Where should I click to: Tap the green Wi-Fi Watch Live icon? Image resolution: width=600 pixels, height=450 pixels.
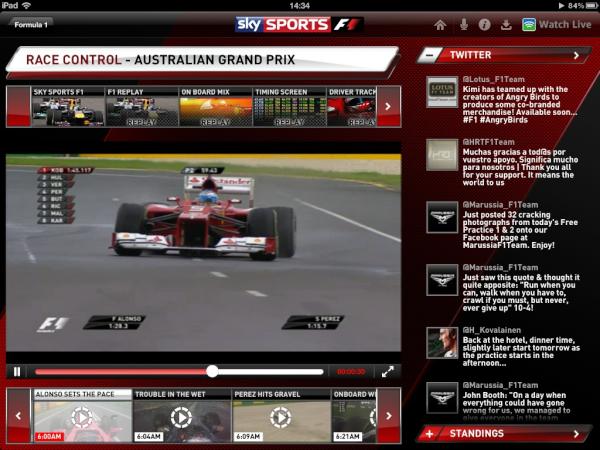tap(529, 24)
